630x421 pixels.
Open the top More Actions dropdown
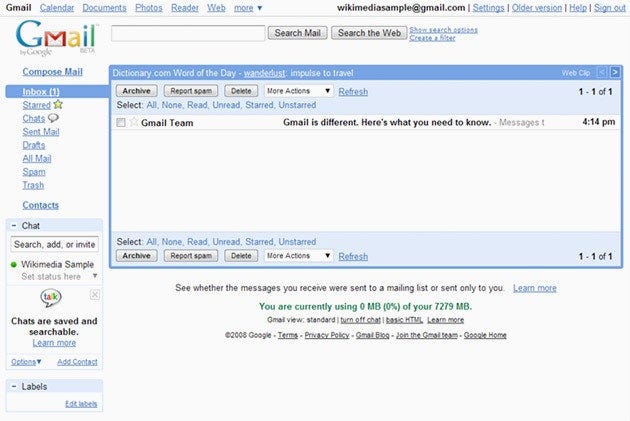298,91
